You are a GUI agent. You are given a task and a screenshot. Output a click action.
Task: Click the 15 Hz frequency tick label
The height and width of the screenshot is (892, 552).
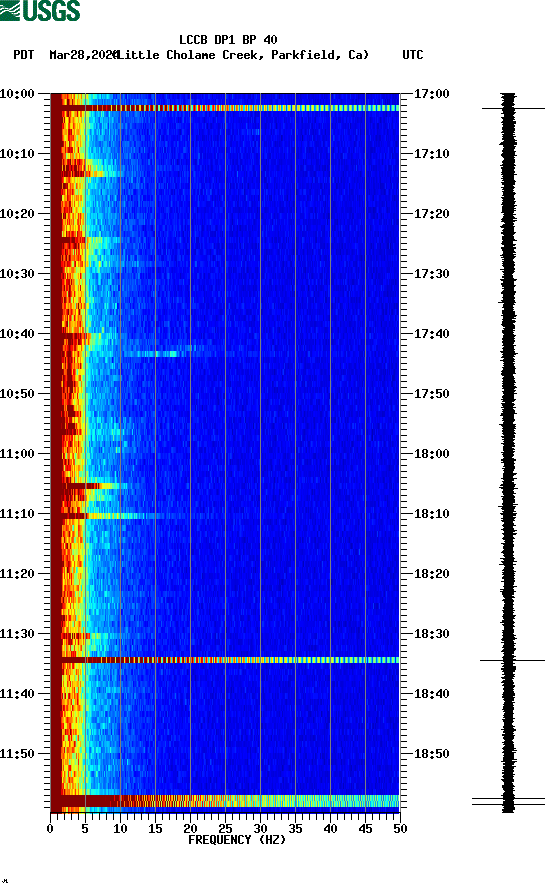[155, 829]
